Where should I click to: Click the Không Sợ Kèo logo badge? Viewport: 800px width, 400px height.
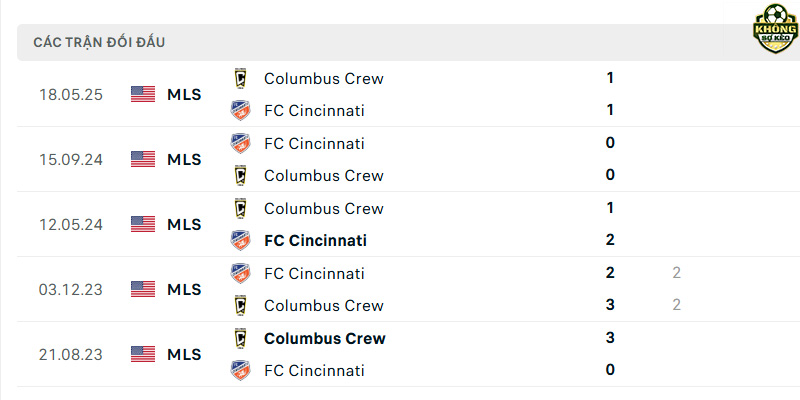coord(775,29)
